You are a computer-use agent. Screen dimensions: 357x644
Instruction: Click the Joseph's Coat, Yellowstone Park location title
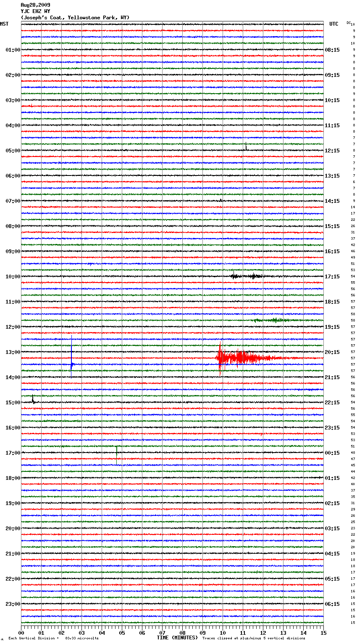point(75,18)
